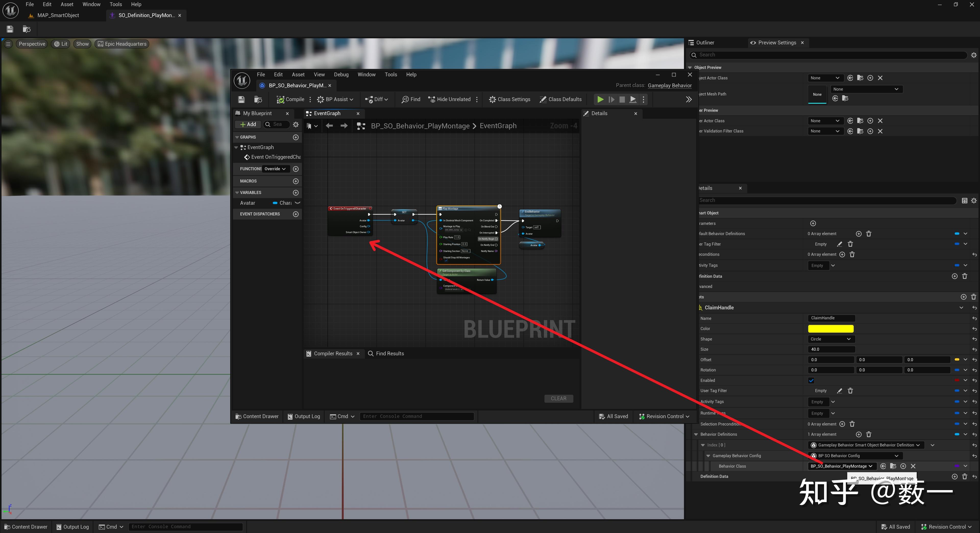Browse to Behavior Class asset in content

893,466
